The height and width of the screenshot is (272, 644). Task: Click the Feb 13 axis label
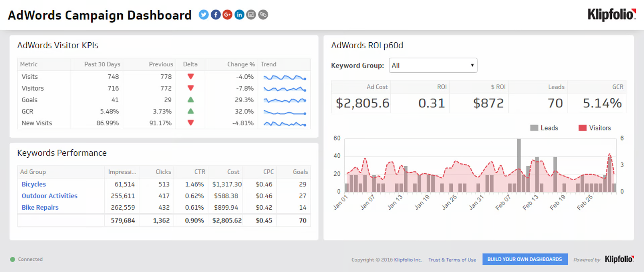click(x=530, y=203)
